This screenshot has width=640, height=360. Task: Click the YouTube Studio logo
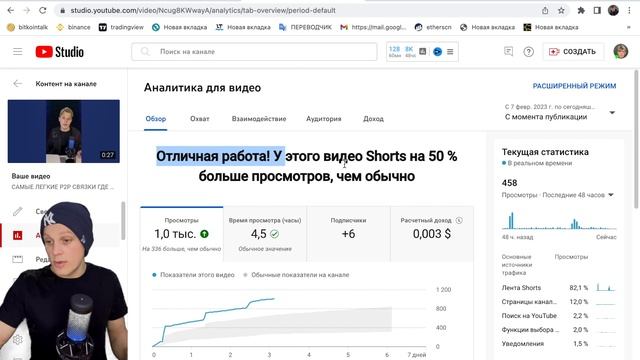60,52
